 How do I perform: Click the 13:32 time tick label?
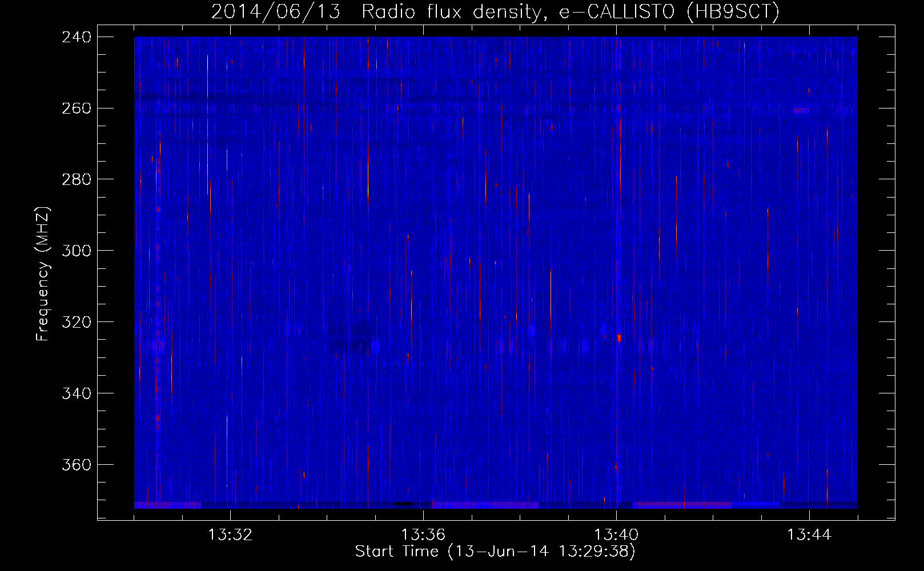click(x=230, y=535)
